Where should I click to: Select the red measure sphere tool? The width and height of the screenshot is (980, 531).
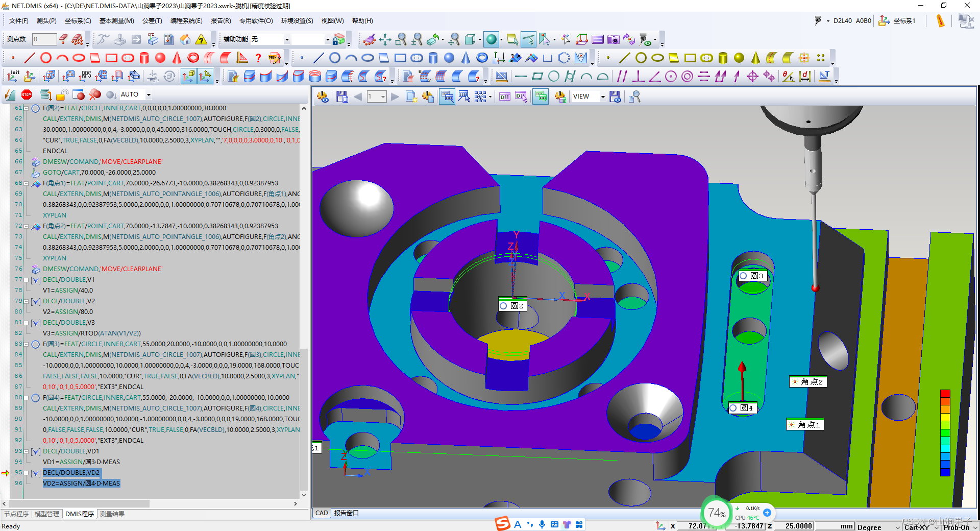click(x=160, y=58)
